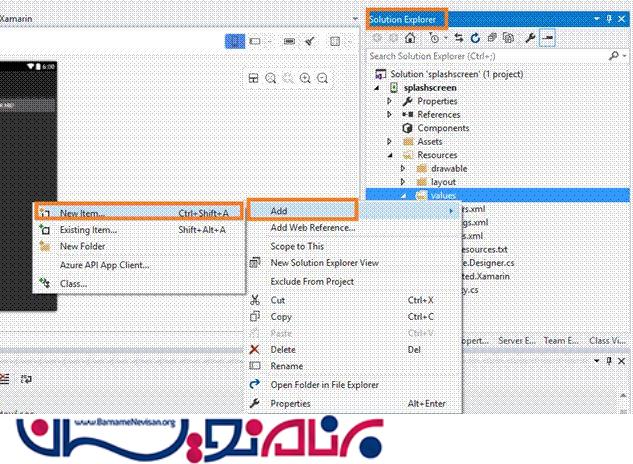Click the Existing Item icon in the Add submenu
This screenshot has height=464, width=633.
point(43,229)
